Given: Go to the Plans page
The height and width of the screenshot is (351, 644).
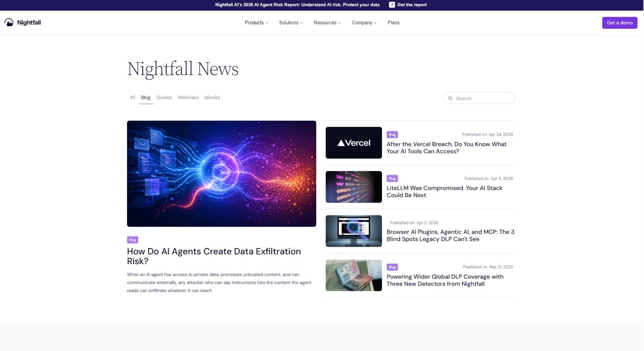Looking at the screenshot, I should (x=393, y=23).
